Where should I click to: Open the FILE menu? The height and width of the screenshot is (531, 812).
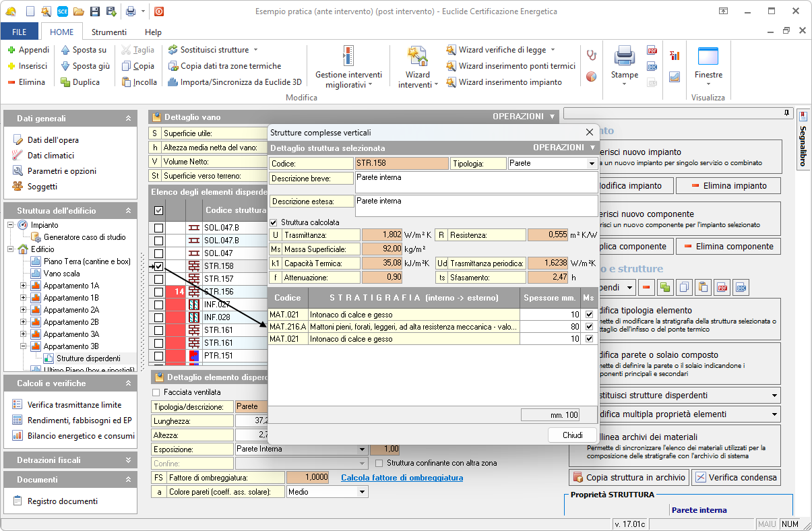click(20, 32)
